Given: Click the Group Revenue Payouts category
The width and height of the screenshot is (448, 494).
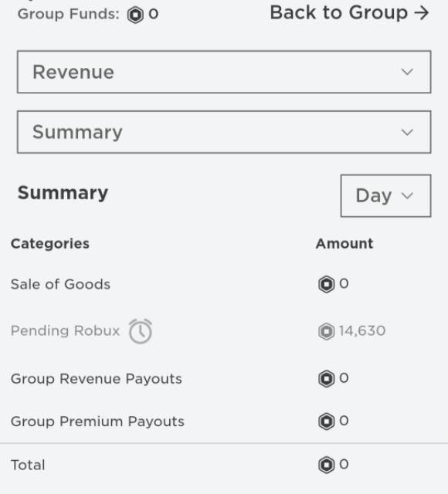Looking at the screenshot, I should 96,379.
